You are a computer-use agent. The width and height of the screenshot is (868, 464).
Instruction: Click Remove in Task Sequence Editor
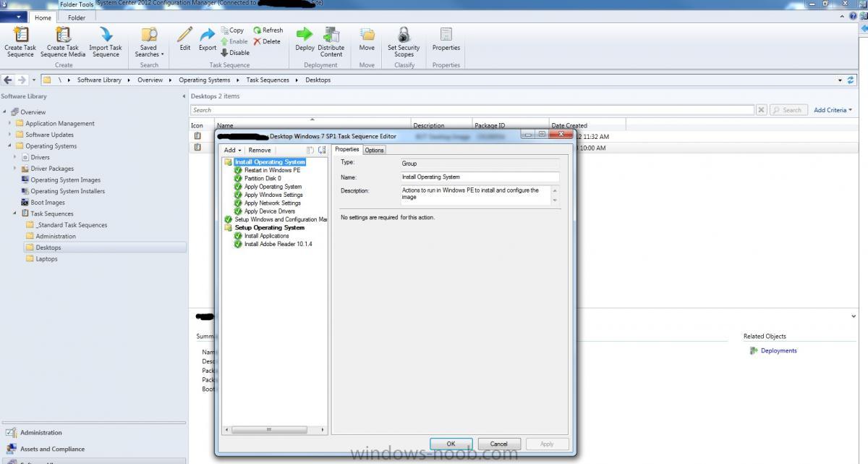260,150
